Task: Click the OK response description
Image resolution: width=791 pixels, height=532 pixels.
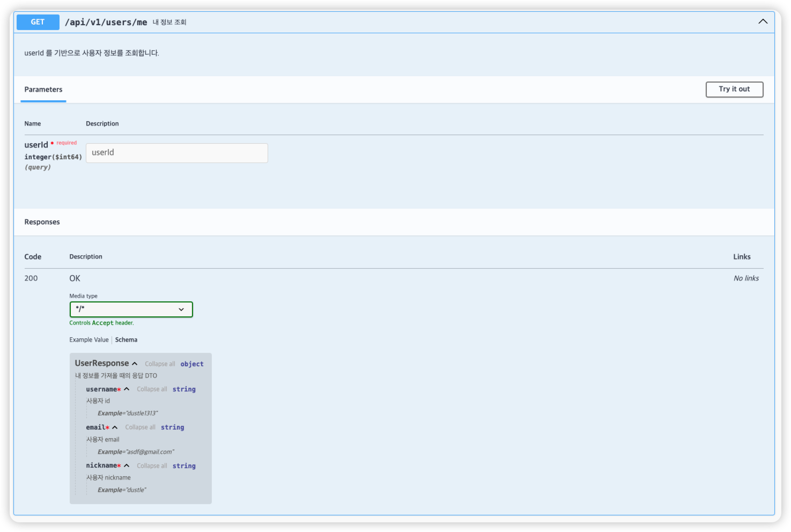Action: 75,278
